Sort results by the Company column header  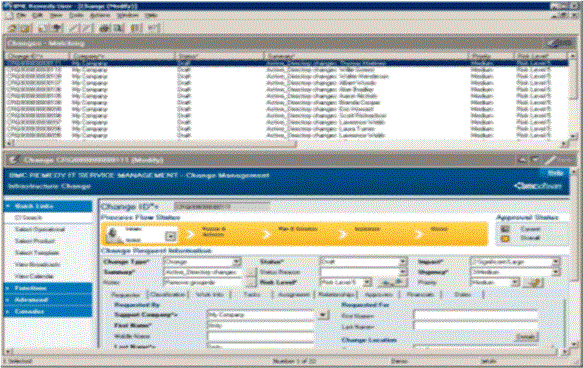123,56
